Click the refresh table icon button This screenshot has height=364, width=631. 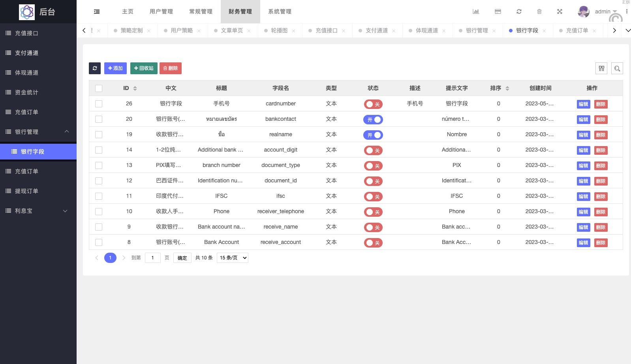pyautogui.click(x=95, y=68)
